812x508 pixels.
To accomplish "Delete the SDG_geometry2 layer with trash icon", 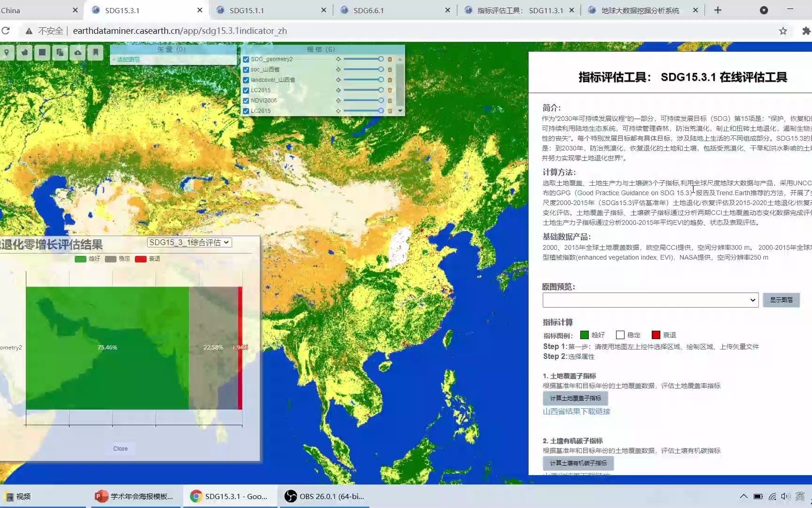I will point(390,59).
